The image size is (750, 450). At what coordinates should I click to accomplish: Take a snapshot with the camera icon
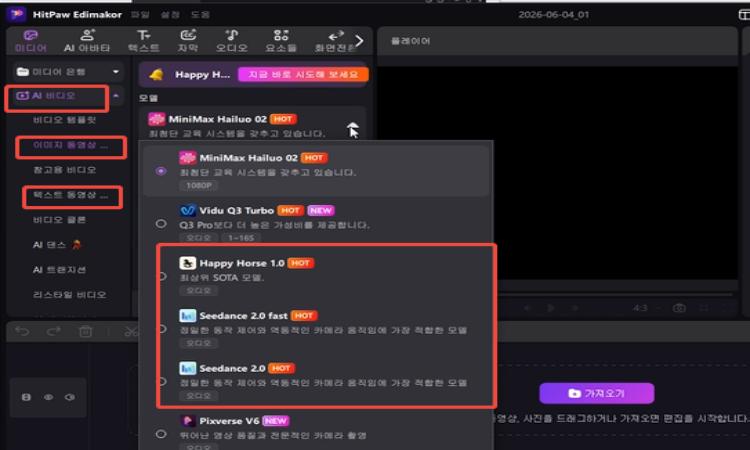pyautogui.click(x=679, y=308)
